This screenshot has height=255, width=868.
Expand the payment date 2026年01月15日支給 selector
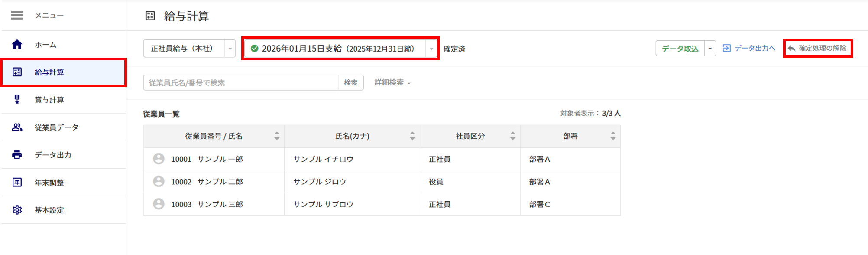[431, 49]
